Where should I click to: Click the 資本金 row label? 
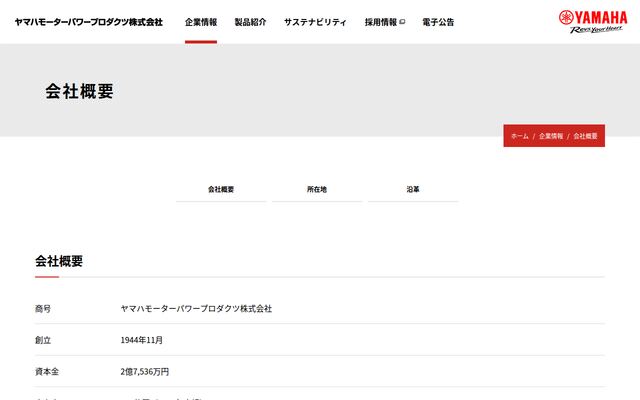pos(47,371)
